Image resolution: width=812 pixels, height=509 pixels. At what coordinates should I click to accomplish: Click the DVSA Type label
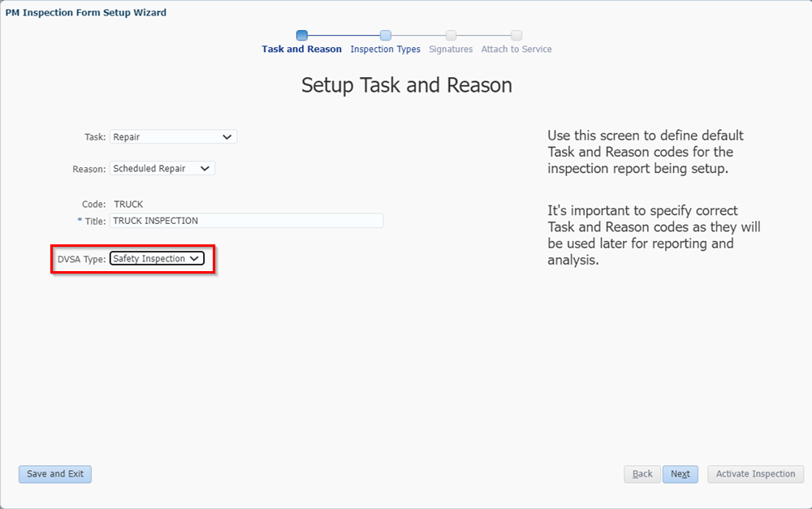pyautogui.click(x=81, y=259)
